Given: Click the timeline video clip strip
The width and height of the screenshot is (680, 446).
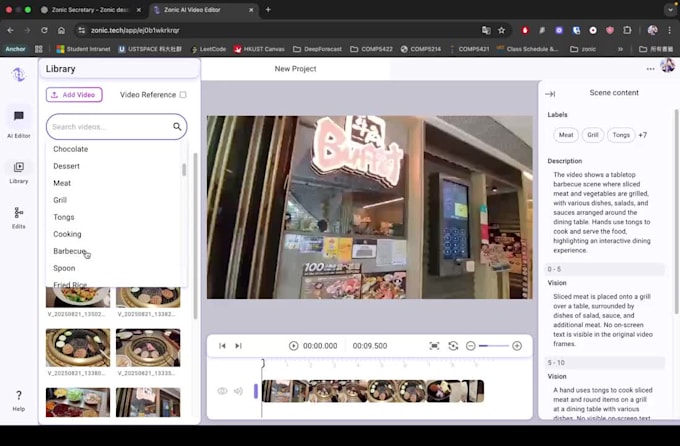Looking at the screenshot, I should click(373, 391).
